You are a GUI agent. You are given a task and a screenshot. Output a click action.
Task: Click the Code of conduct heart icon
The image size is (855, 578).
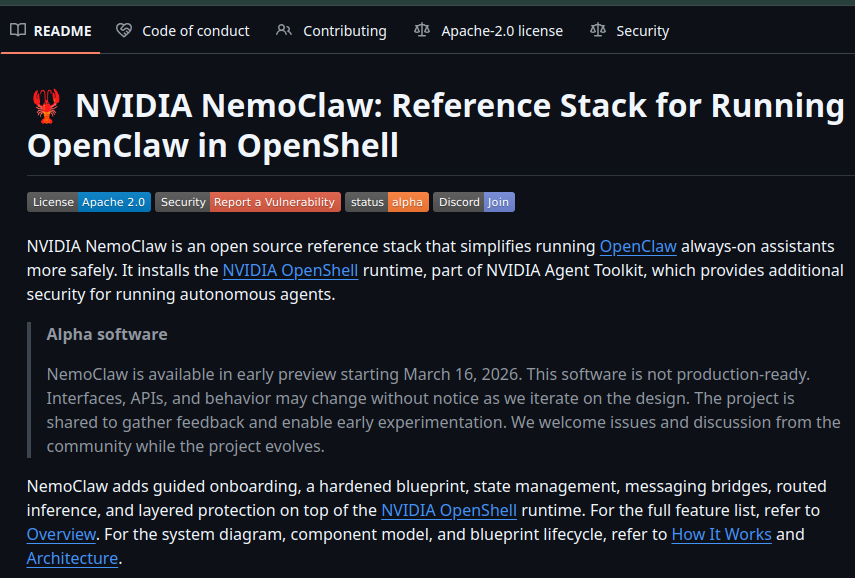point(124,31)
